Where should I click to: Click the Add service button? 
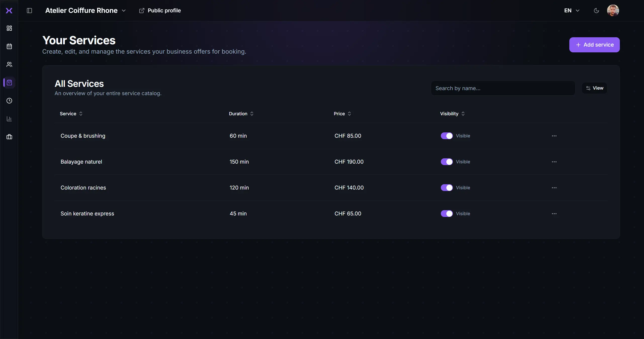594,45
